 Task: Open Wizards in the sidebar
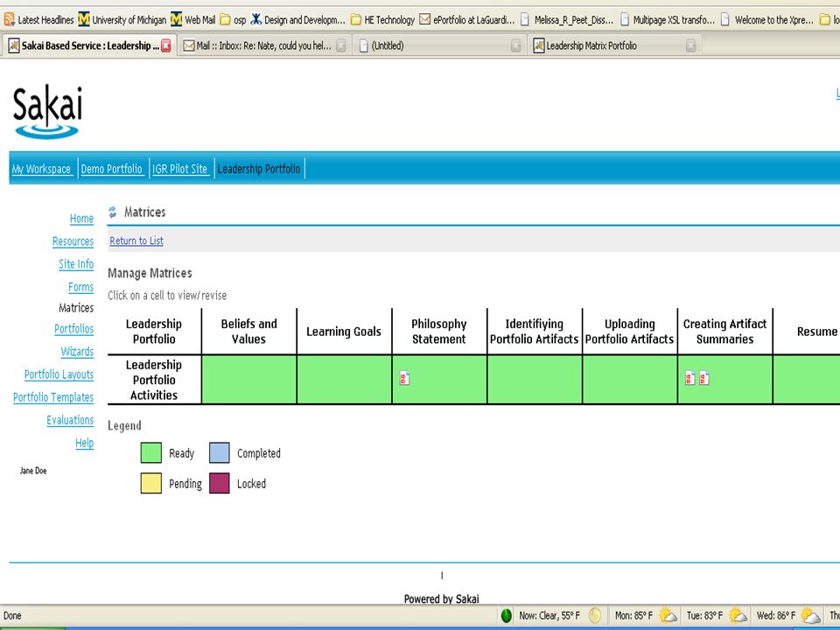click(77, 352)
